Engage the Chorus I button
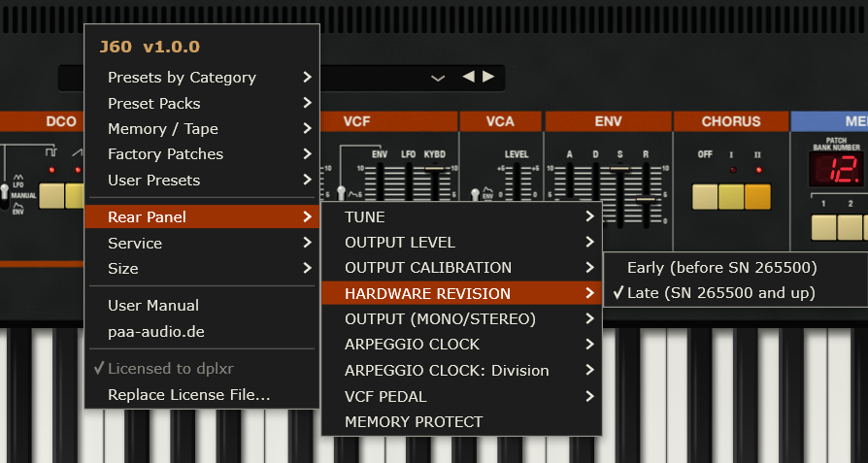The width and height of the screenshot is (868, 463). 731,197
